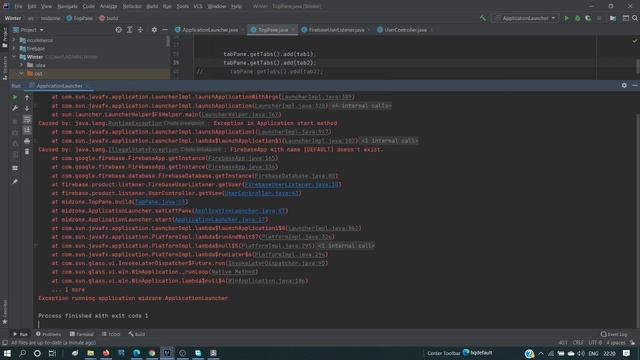Run ApplicationLauncher with green play button
640x360 pixels.
(x=567, y=18)
